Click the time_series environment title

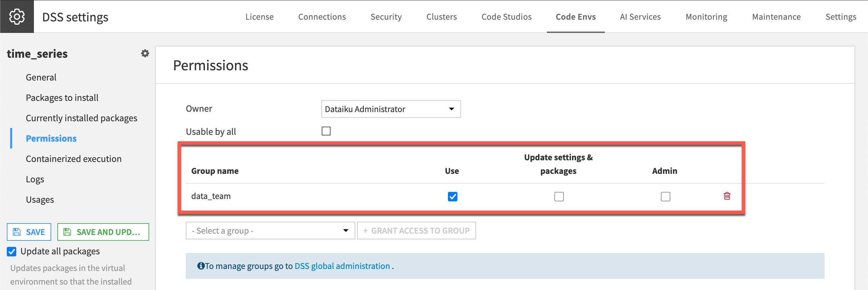37,54
